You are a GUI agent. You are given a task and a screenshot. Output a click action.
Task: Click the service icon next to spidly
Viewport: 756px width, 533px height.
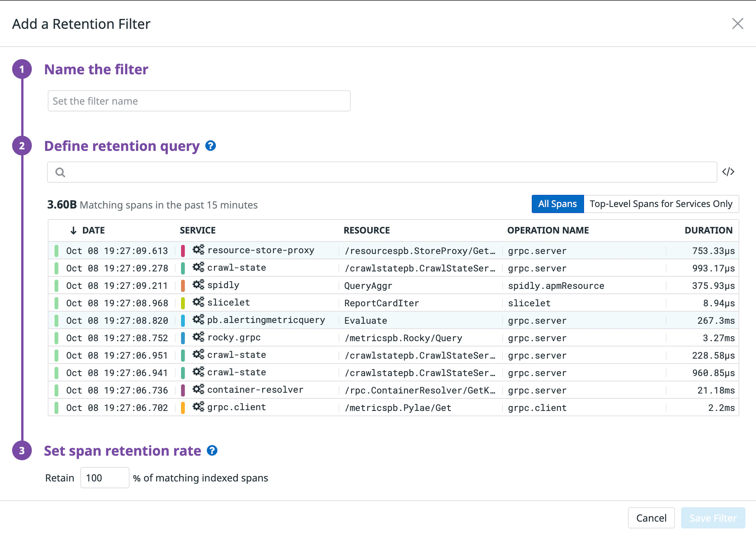(x=198, y=285)
